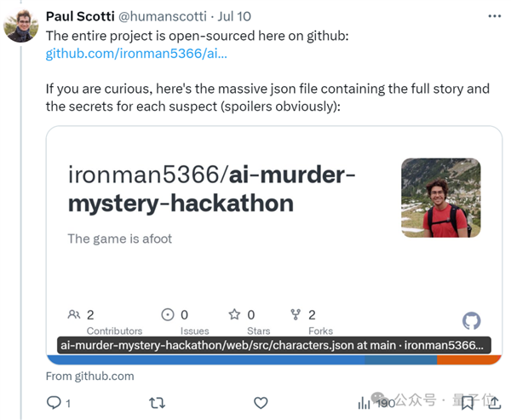
Task: Click the blue language bar segment
Action: (x=204, y=360)
